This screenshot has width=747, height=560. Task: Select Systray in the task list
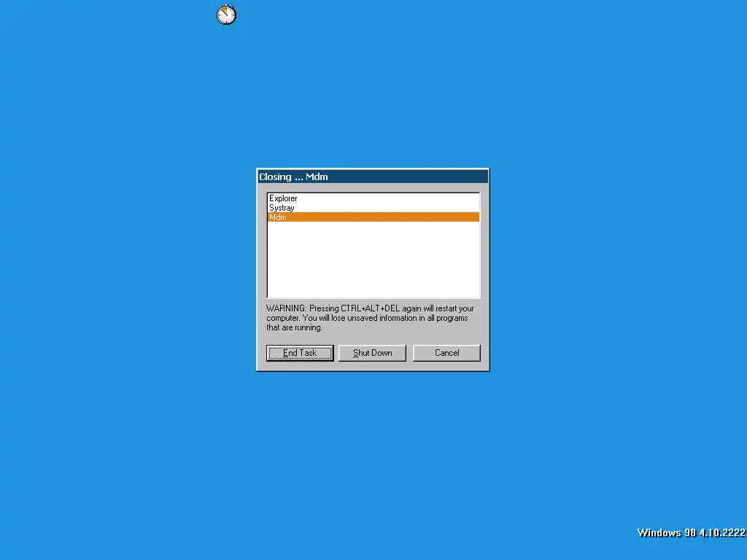[373, 208]
